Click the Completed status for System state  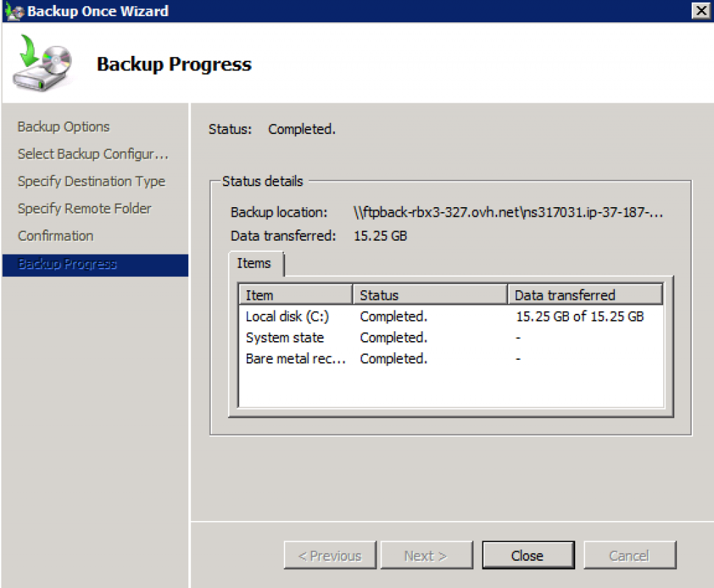[393, 338]
